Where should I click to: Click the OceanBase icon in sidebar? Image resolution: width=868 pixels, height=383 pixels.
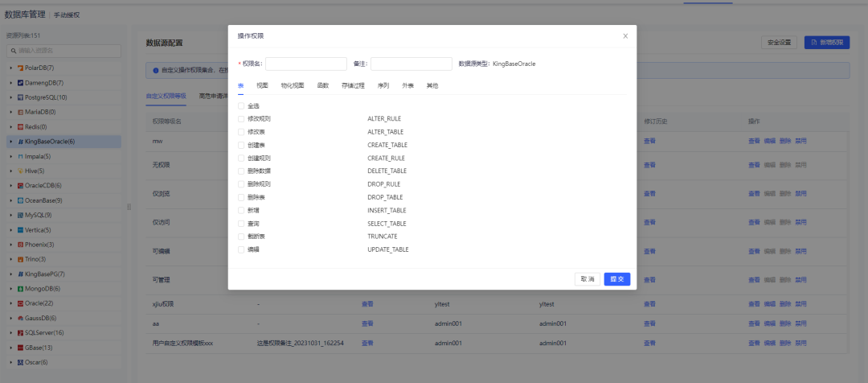click(20, 200)
